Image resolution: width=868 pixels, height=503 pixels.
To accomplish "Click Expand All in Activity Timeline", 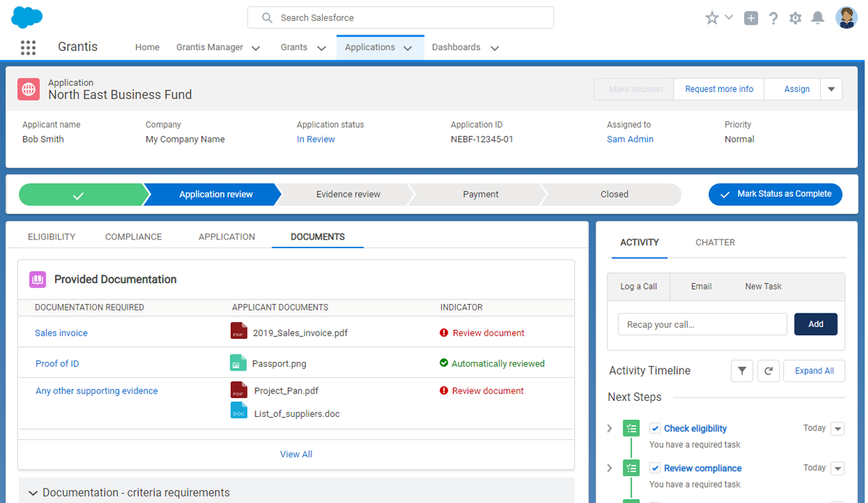I will pos(814,371).
